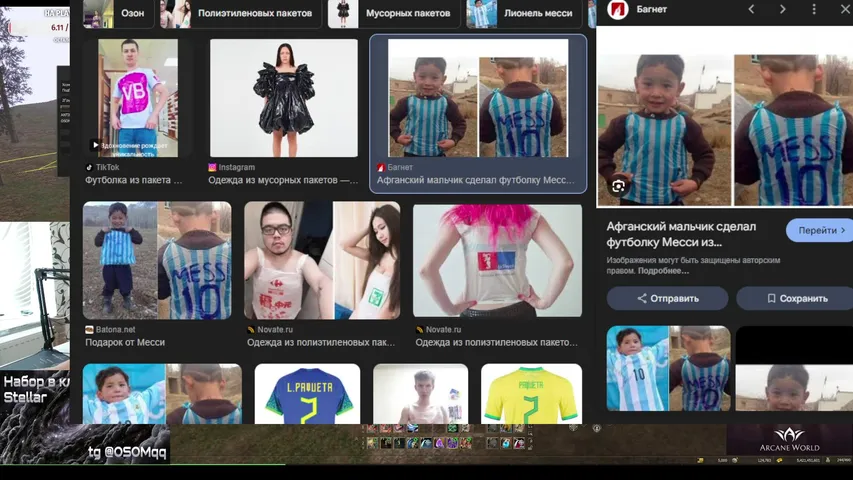Click the Перейти button
Screen dimensions: 853x480
click(x=820, y=231)
